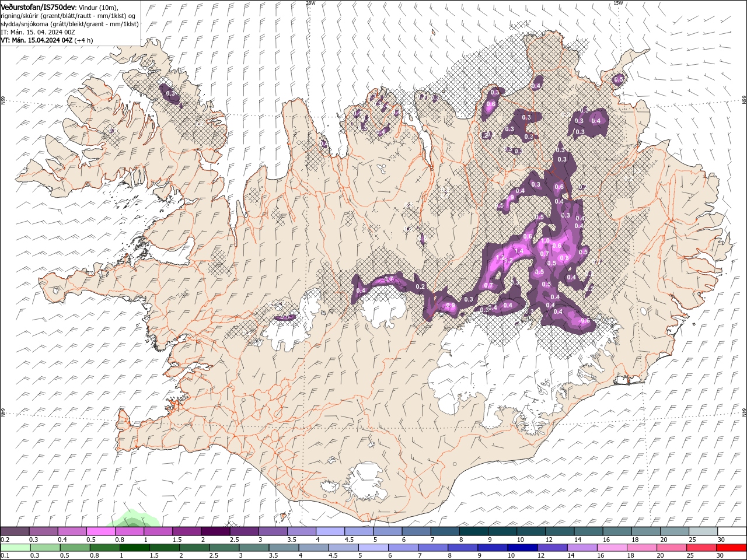Select snow legend swatch between 0.2 and 0.3
Screen dimensions: 747x560
click(x=15, y=531)
